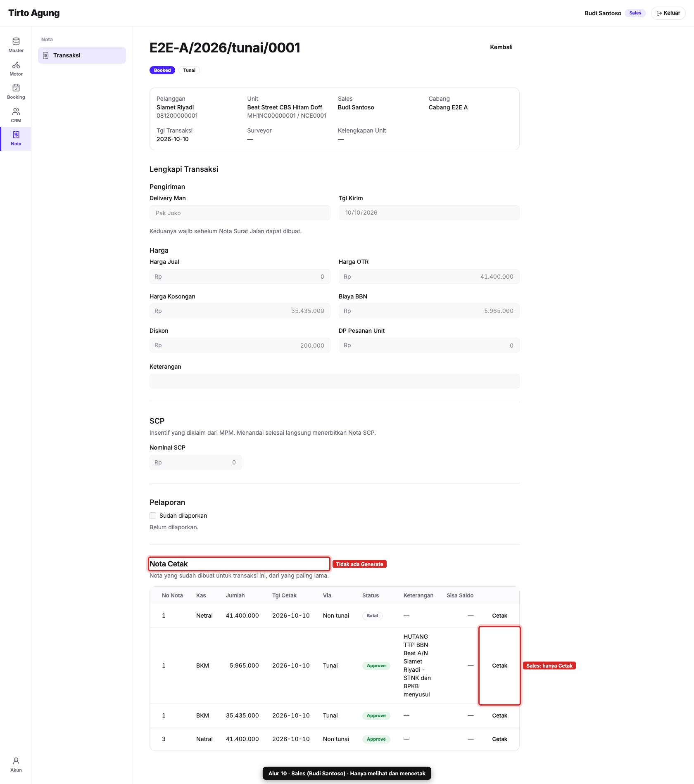Click the Approve badge in the 35.435.000 row

(x=376, y=715)
